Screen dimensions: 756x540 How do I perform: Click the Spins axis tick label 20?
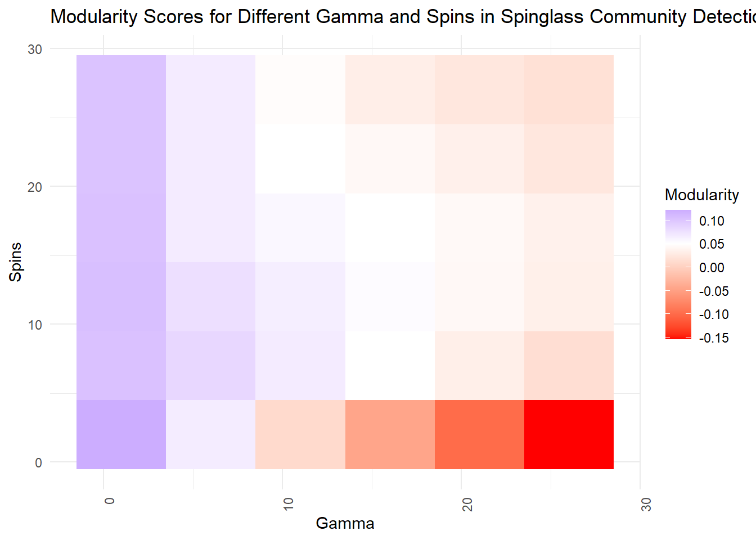(35, 187)
